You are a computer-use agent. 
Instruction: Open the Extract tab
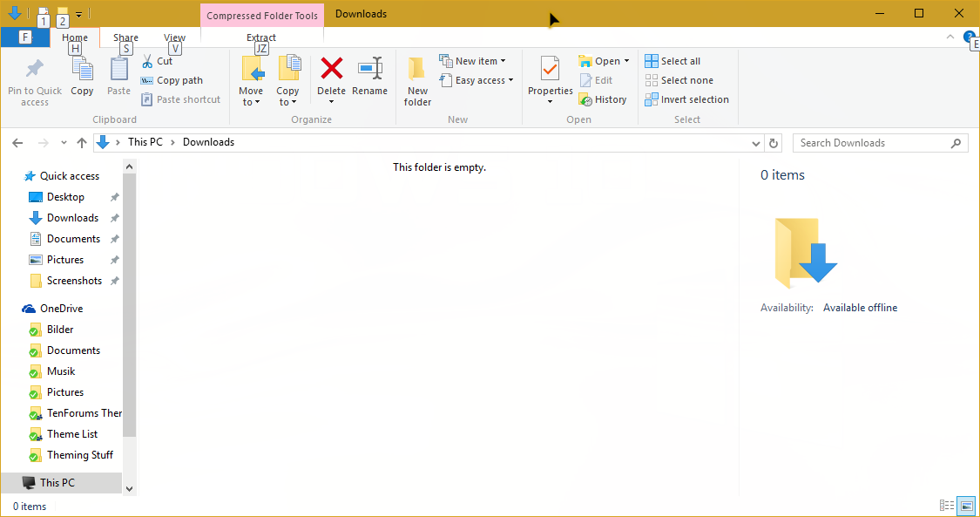[x=261, y=37]
